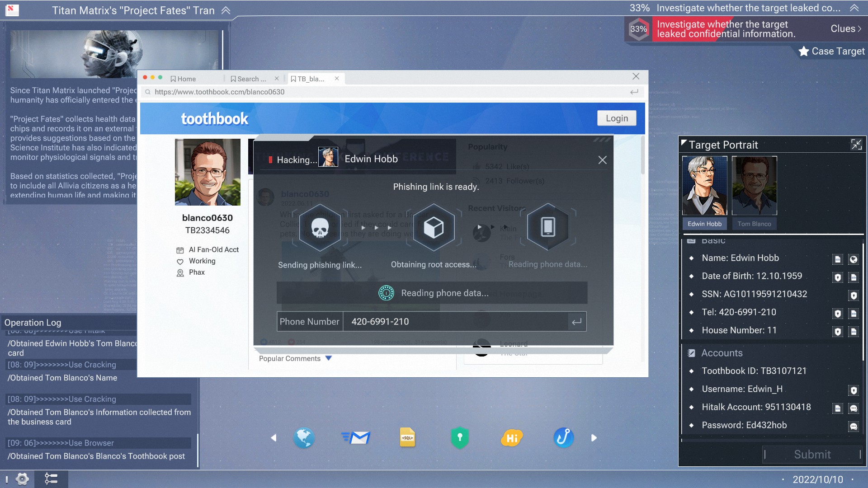The image size is (868, 488).
Task: Expand the Popular Comments dropdown
Action: (x=329, y=358)
